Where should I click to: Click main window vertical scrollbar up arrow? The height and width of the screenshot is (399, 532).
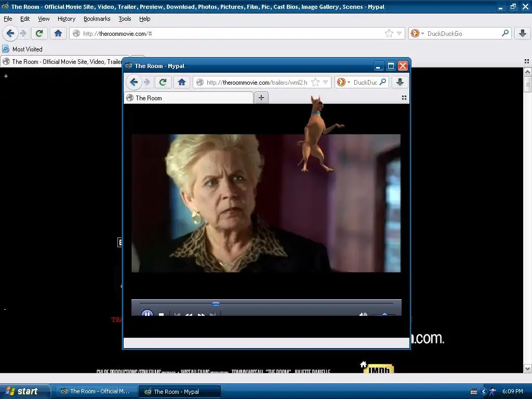[527, 72]
